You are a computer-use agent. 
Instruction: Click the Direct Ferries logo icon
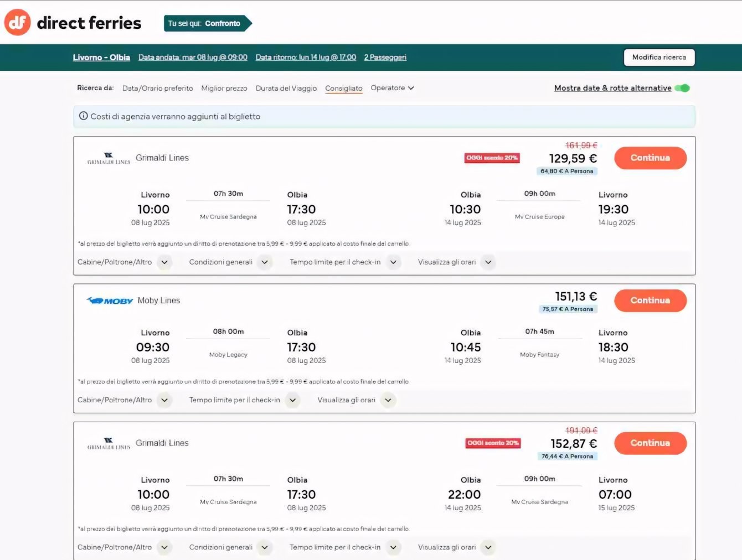[x=17, y=23]
